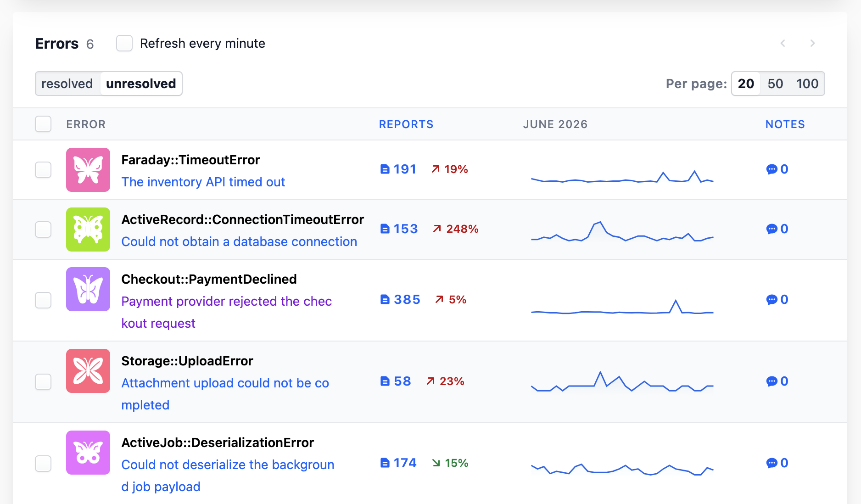The height and width of the screenshot is (504, 861).
Task: Click the 248% increase trend value
Action: (455, 229)
